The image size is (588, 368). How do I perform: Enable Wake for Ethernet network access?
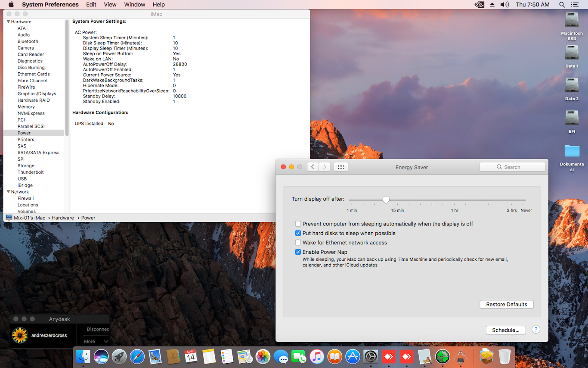[x=298, y=243]
